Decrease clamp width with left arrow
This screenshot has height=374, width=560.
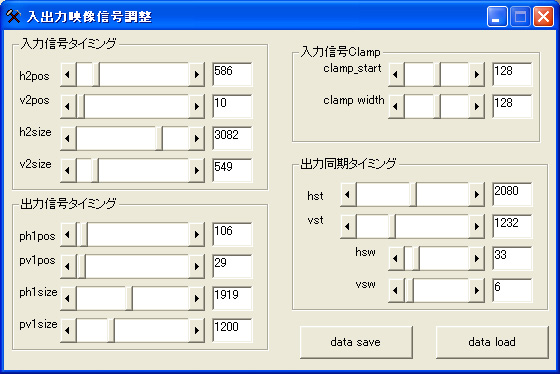tap(396, 106)
